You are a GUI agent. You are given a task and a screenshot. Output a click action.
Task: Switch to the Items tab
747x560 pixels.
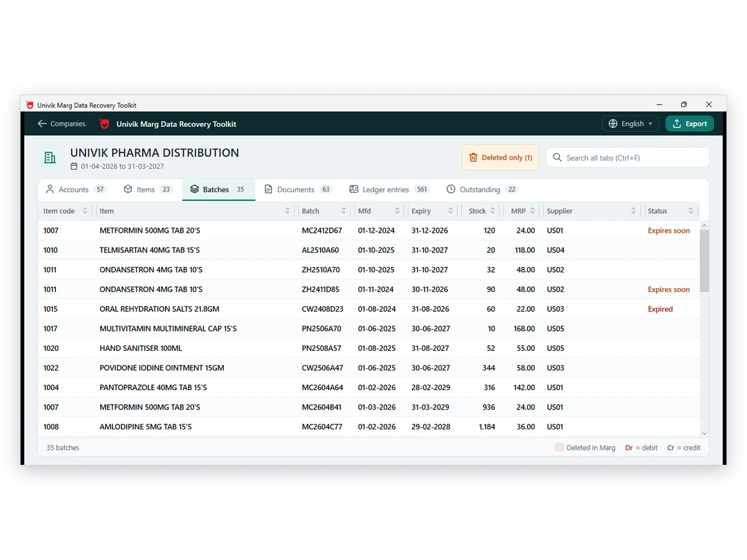pyautogui.click(x=148, y=190)
